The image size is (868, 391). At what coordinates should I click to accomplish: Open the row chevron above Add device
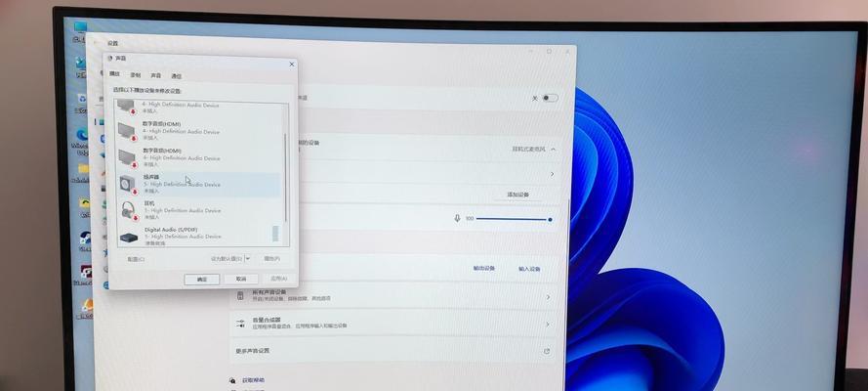coord(552,174)
